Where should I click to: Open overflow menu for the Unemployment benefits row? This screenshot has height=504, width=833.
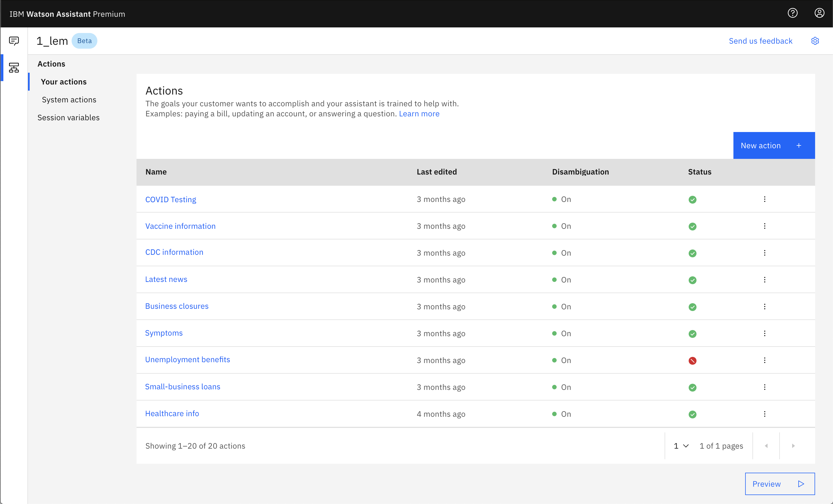coord(764,360)
